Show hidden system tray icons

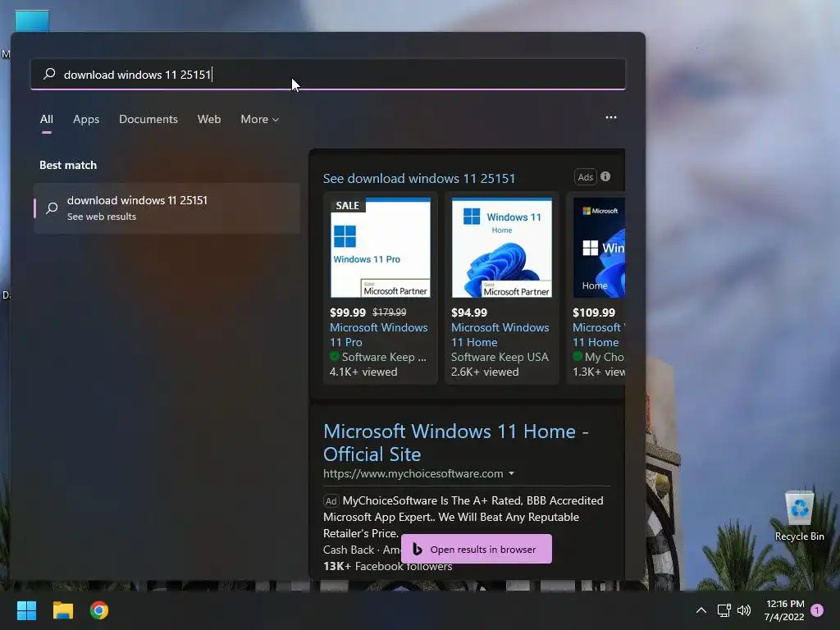701,610
